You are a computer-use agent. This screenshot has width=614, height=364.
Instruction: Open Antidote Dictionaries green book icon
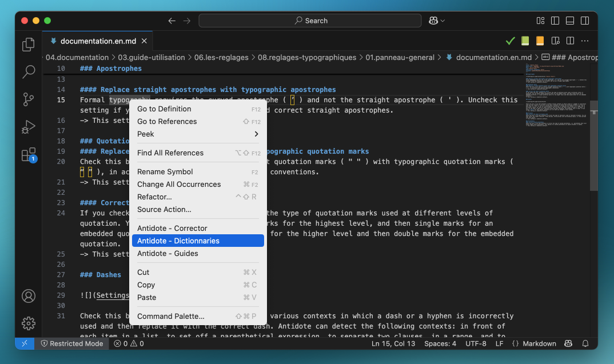(x=525, y=41)
